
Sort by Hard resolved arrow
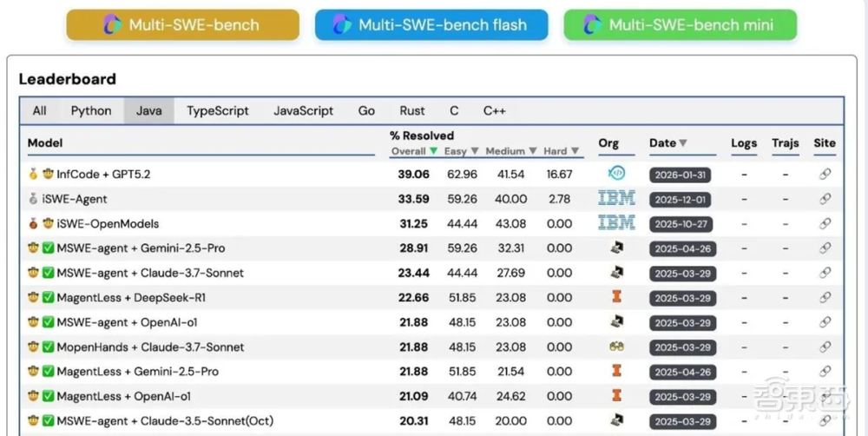pos(575,151)
